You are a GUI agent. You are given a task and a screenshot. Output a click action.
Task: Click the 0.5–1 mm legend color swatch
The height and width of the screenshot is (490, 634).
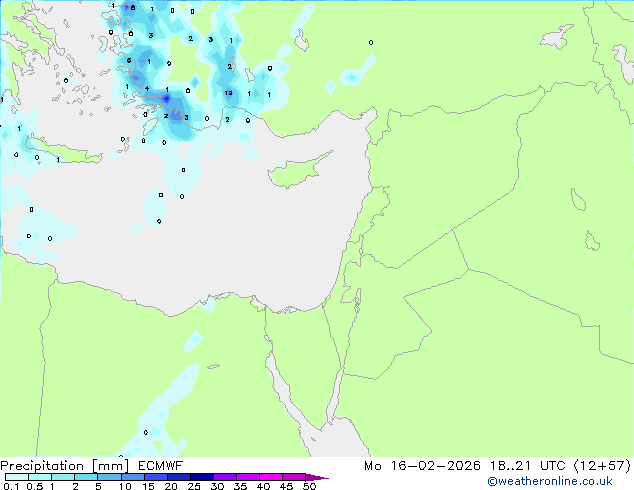point(40,477)
